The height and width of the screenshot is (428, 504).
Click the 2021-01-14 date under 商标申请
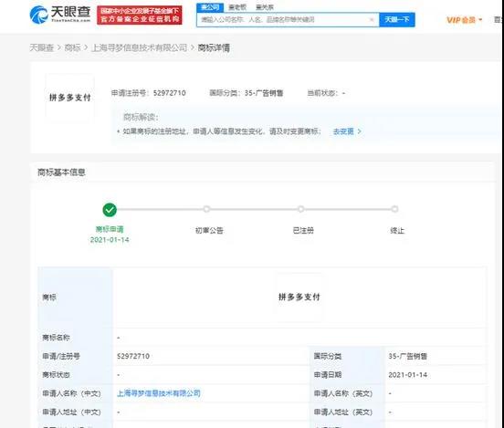click(x=110, y=240)
